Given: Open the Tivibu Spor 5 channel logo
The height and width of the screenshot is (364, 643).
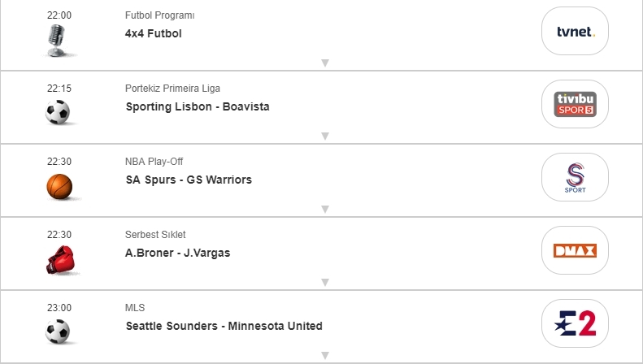Looking at the screenshot, I should tap(576, 104).
